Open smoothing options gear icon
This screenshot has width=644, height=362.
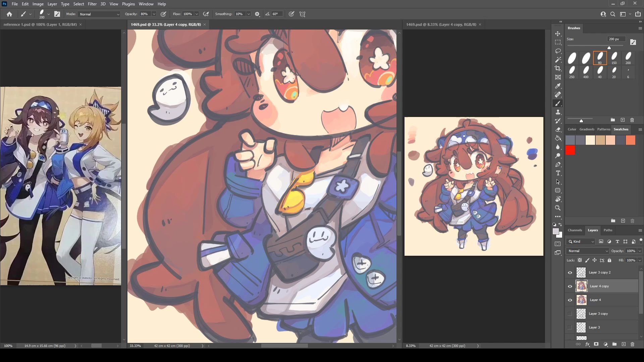point(257,14)
